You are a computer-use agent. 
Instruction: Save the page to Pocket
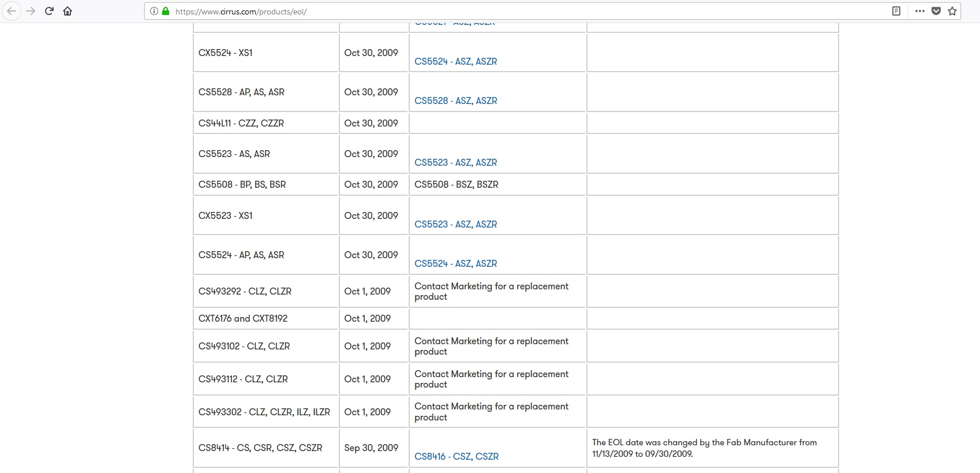coord(936,11)
